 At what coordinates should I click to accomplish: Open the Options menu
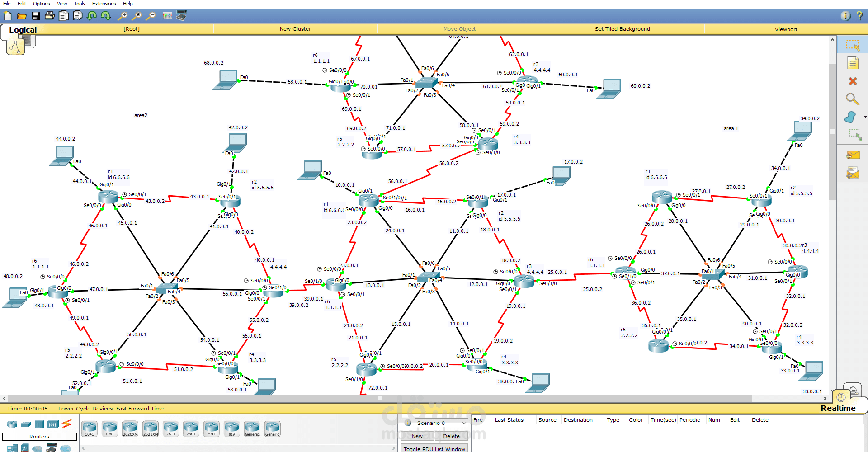coord(41,4)
